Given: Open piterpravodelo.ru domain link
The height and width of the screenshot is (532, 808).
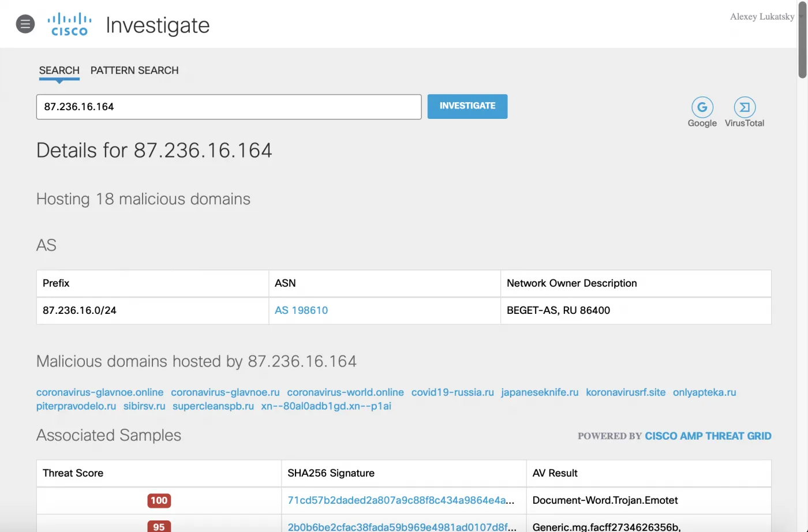Looking at the screenshot, I should [x=76, y=406].
